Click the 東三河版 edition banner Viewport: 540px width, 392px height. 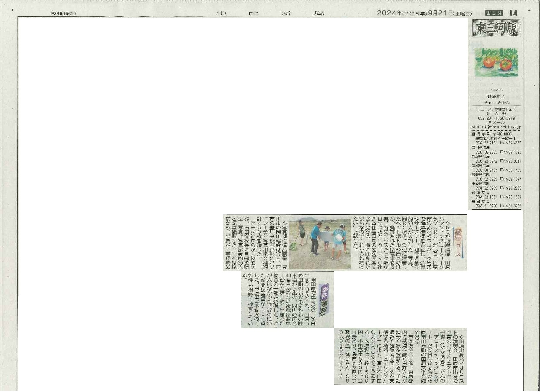[496, 28]
